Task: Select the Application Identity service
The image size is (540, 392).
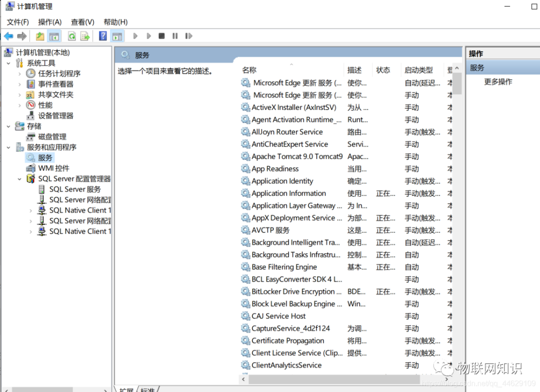Action: click(x=346, y=181)
